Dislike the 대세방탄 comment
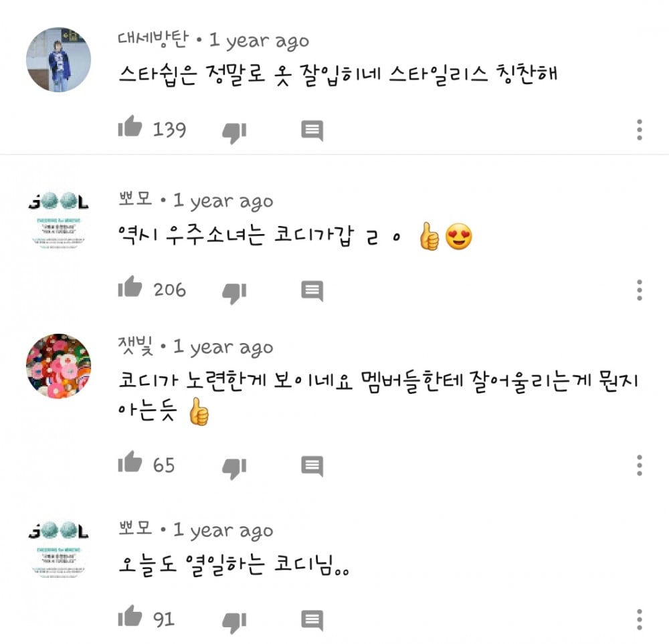Screen dimensions: 669x644 point(234,133)
